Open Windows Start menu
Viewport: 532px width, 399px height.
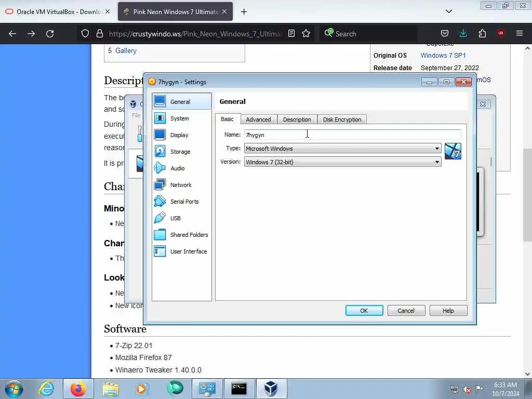tap(14, 389)
